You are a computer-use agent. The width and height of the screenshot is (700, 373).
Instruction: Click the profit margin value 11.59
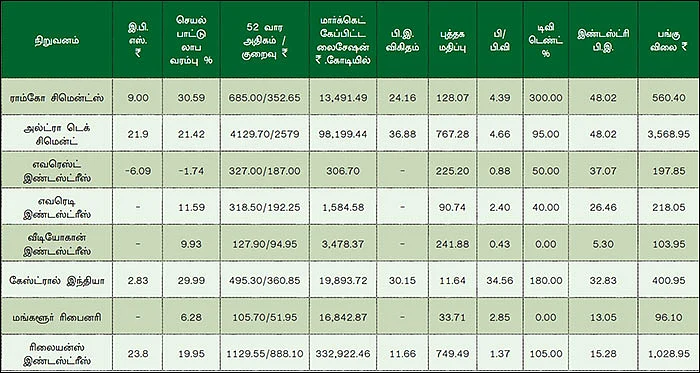coord(191,207)
